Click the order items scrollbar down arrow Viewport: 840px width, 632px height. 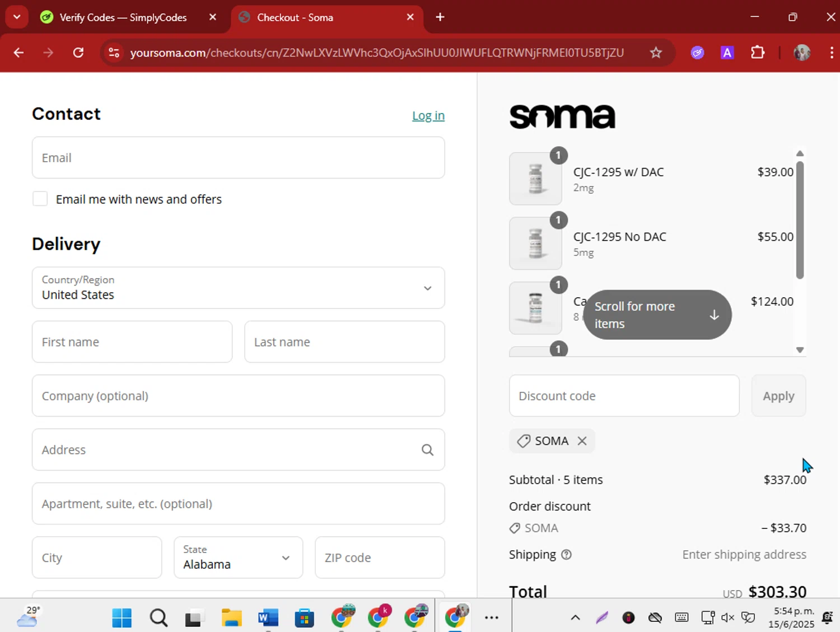800,350
